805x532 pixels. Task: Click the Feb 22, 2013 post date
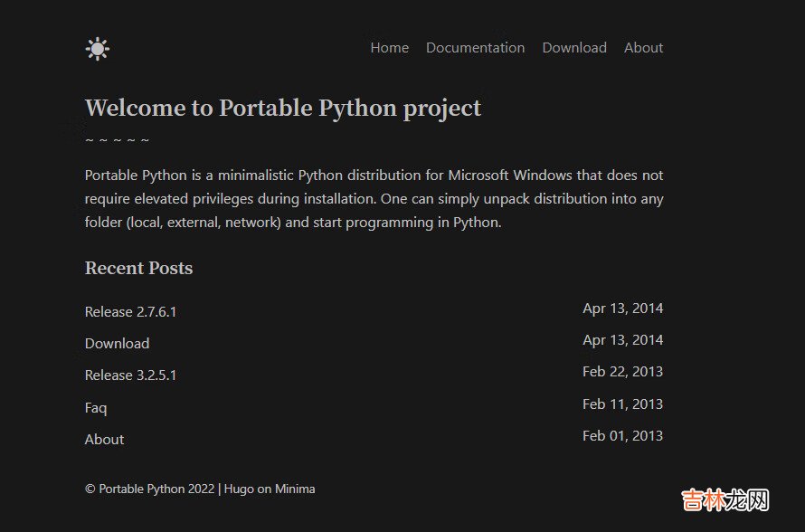pyautogui.click(x=622, y=372)
